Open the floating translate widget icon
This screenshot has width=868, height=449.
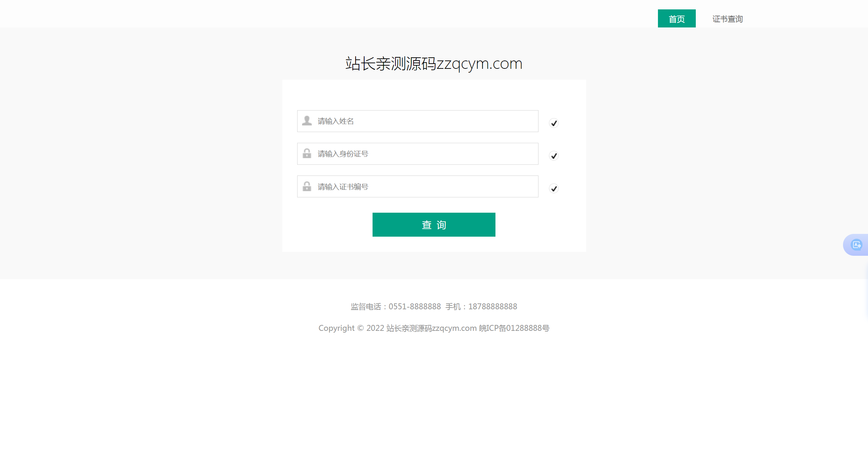(x=857, y=245)
